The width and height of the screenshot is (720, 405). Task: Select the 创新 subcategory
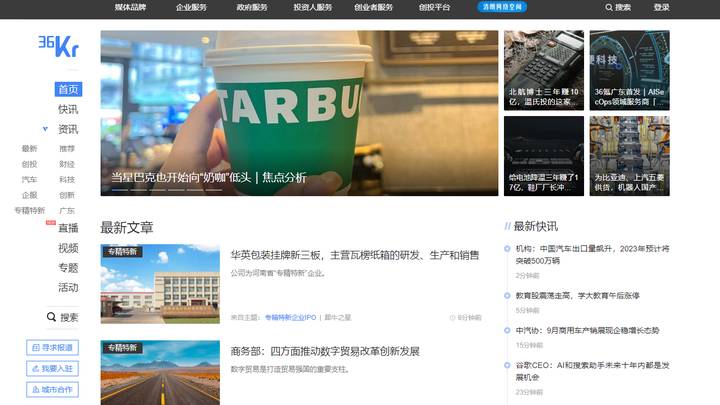(x=67, y=195)
